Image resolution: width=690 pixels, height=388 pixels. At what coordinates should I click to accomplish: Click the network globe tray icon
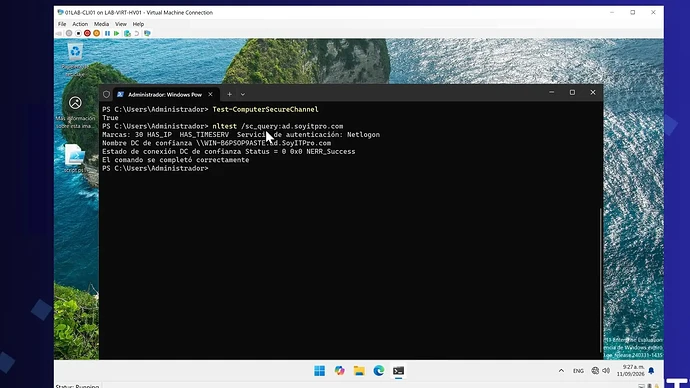tap(595, 371)
